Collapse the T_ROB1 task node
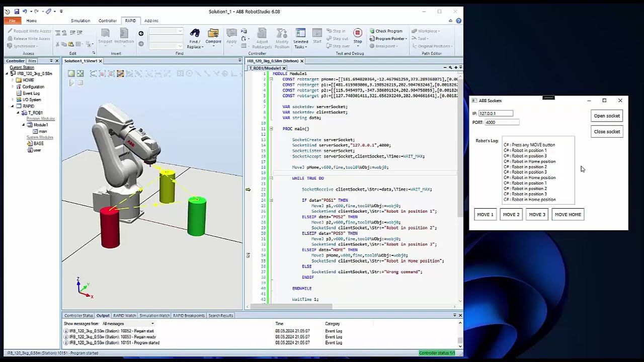The image size is (644, 362). 18,113
